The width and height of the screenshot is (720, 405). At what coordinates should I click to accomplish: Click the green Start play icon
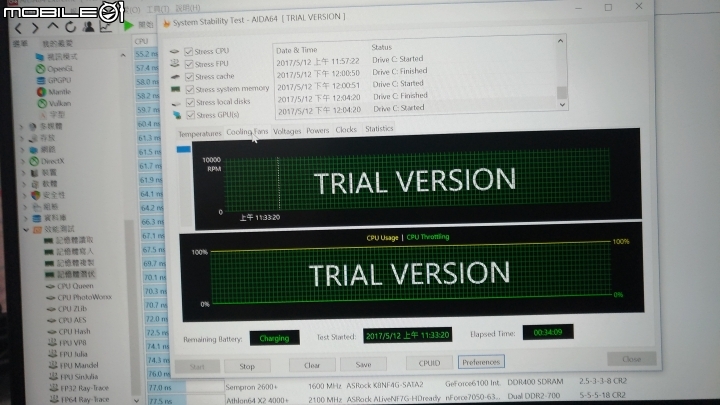click(x=129, y=25)
